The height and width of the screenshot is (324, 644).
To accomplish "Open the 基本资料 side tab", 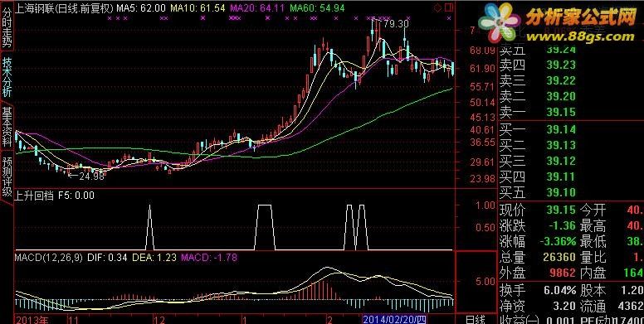I will pos(7,127).
